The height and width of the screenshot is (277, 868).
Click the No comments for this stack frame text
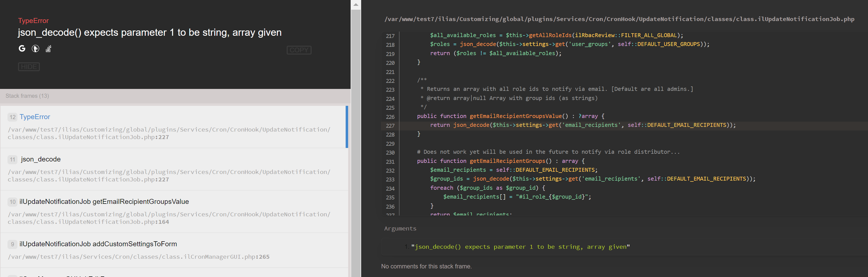coord(426,266)
